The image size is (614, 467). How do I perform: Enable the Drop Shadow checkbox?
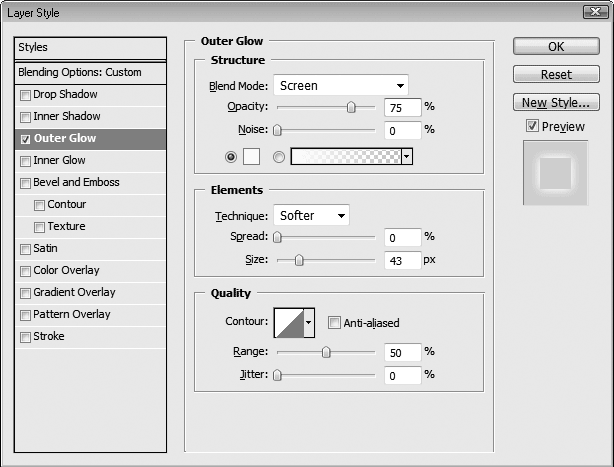pos(25,95)
